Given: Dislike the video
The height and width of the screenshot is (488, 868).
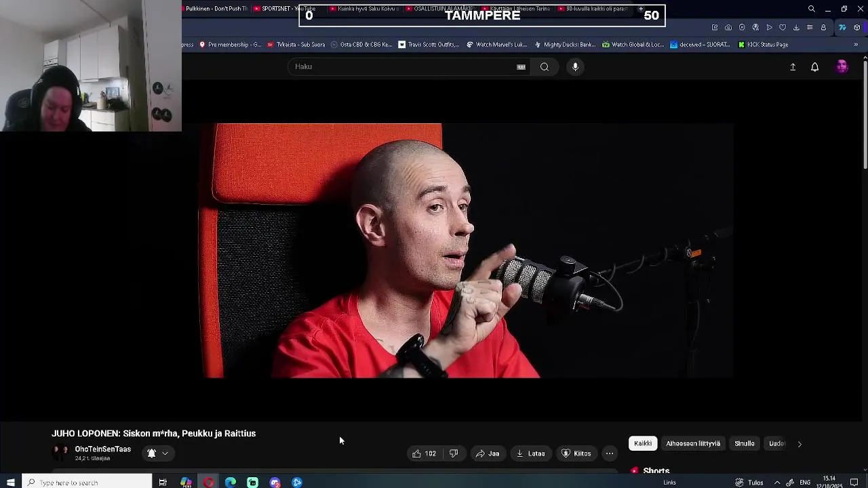Looking at the screenshot, I should (454, 453).
